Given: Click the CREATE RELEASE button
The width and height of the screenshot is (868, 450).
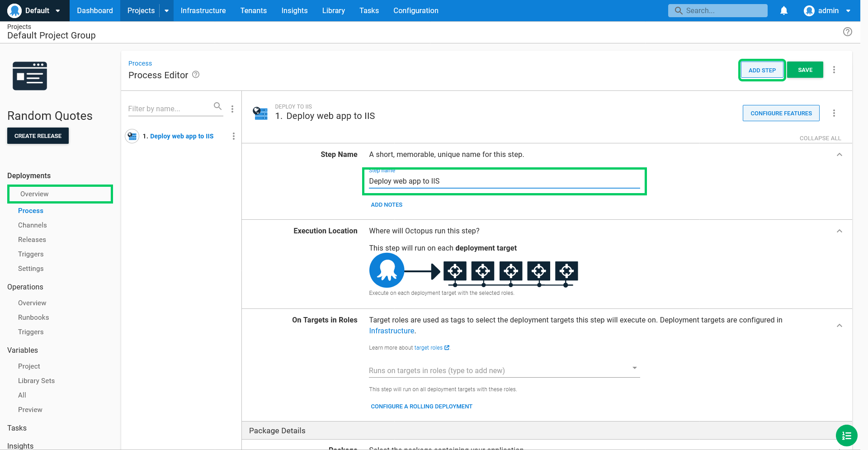Looking at the screenshot, I should point(38,136).
